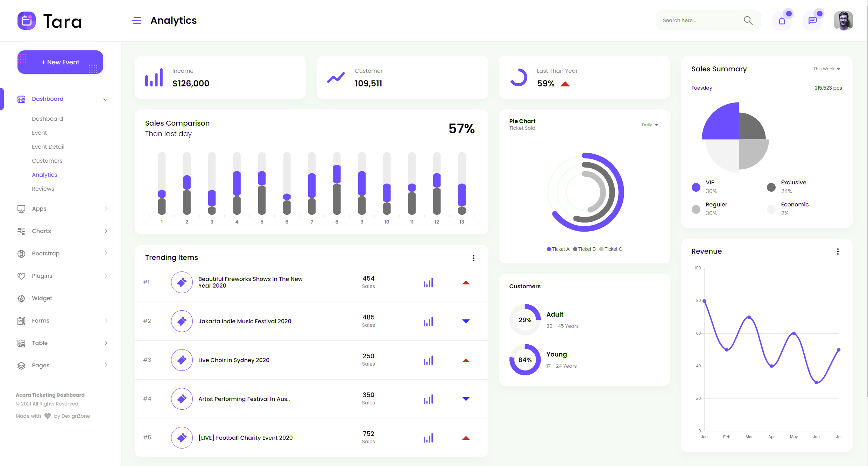Image resolution: width=868 pixels, height=466 pixels.
Task: Go to Event Detail submenu item
Action: (48, 147)
